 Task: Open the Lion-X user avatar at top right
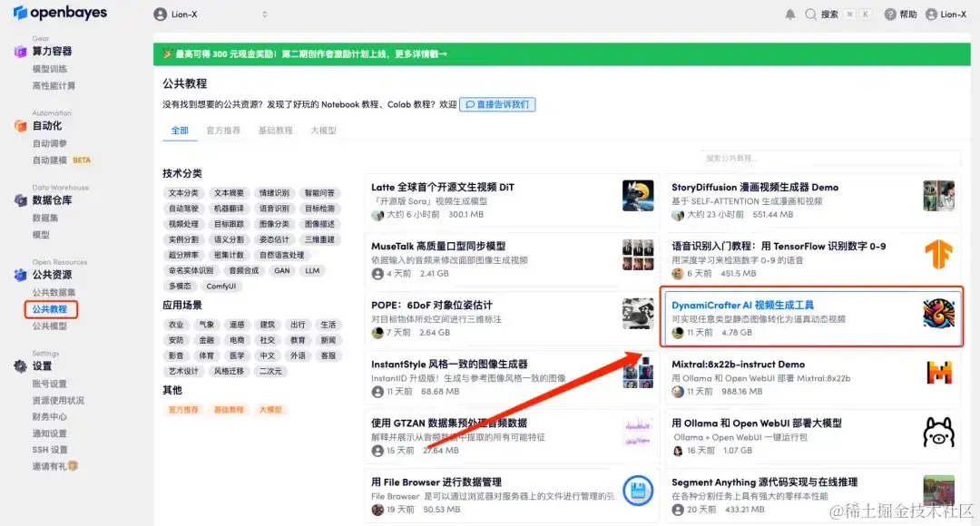931,15
